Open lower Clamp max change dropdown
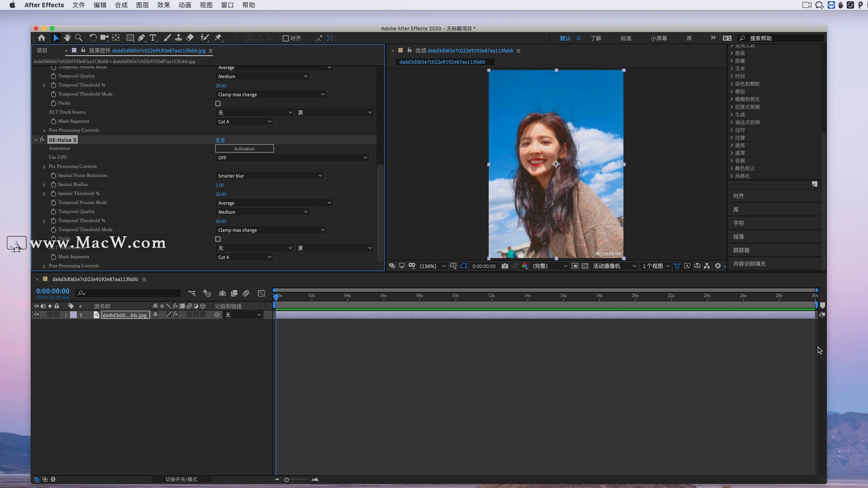 (271, 230)
